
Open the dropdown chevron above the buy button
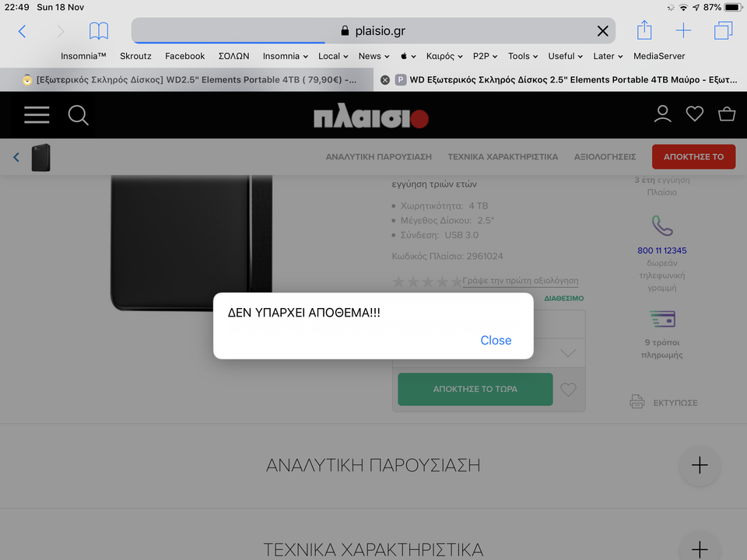click(x=568, y=353)
